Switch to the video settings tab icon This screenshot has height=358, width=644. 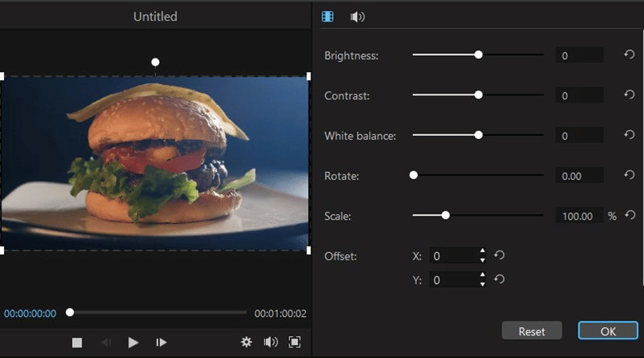tap(327, 16)
